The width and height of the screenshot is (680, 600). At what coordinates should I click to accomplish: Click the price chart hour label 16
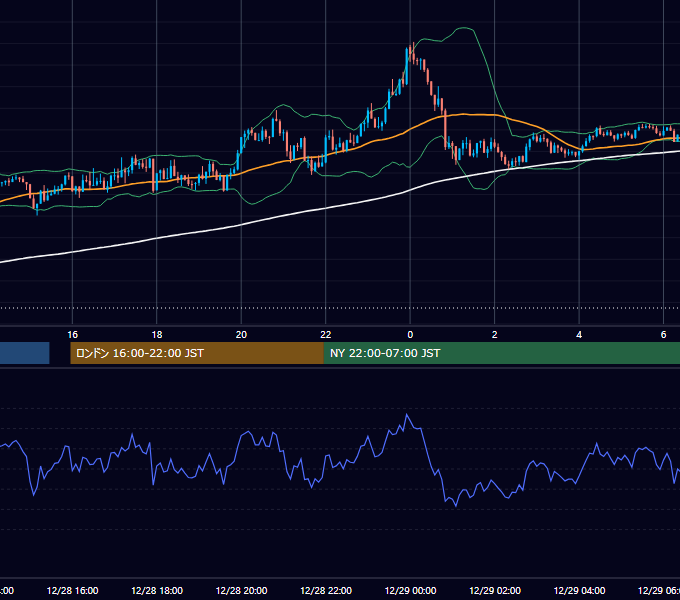72,335
